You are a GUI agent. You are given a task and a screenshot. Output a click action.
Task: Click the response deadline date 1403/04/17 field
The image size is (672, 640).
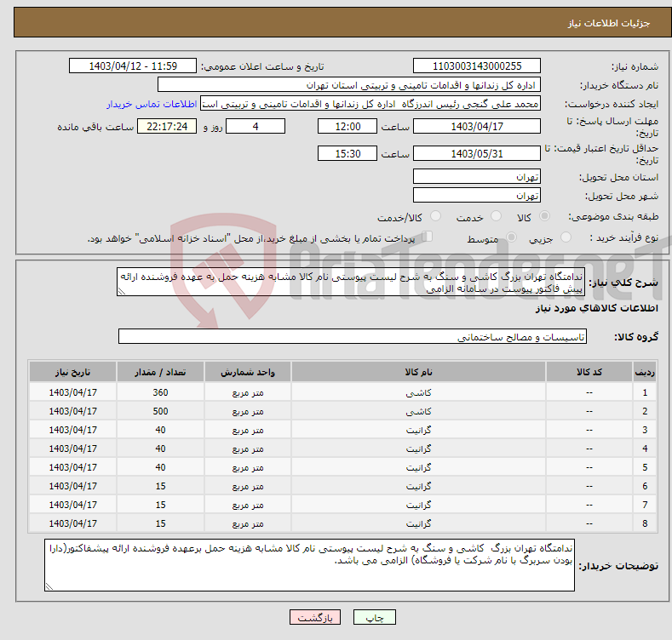(x=477, y=126)
